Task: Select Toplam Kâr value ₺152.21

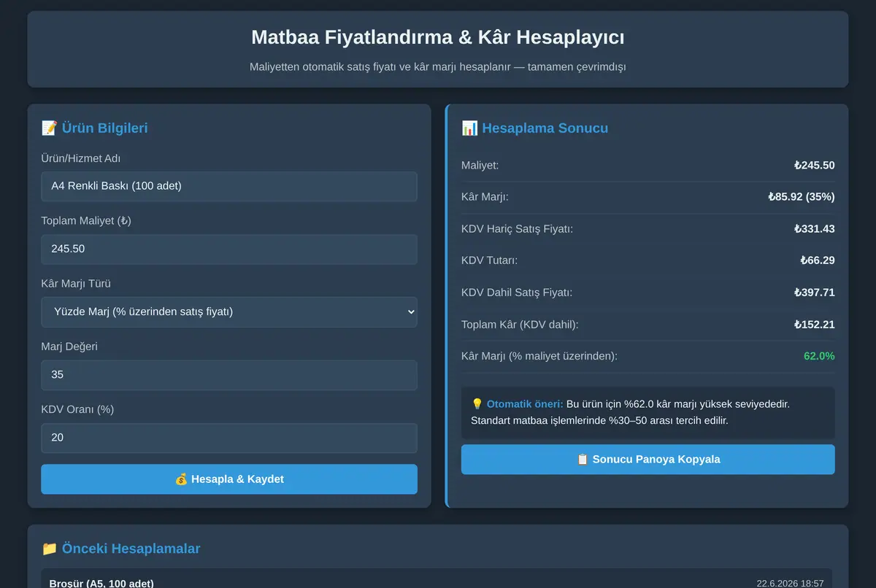Action: click(814, 325)
